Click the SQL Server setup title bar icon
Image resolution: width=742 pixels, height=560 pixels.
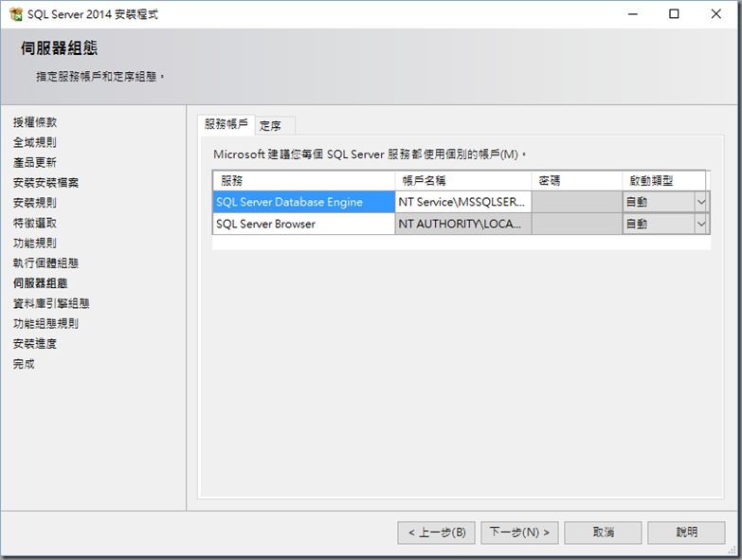16,14
